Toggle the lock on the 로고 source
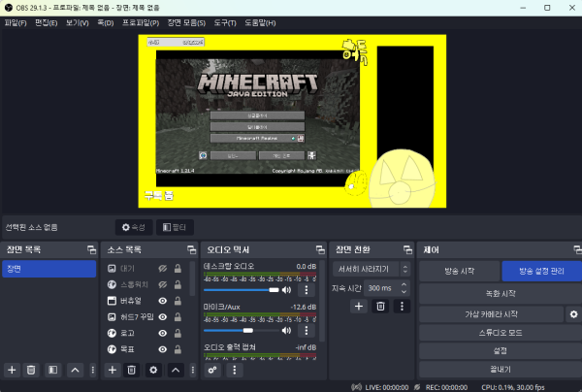Screen dimensions: 582x392 coord(178,334)
